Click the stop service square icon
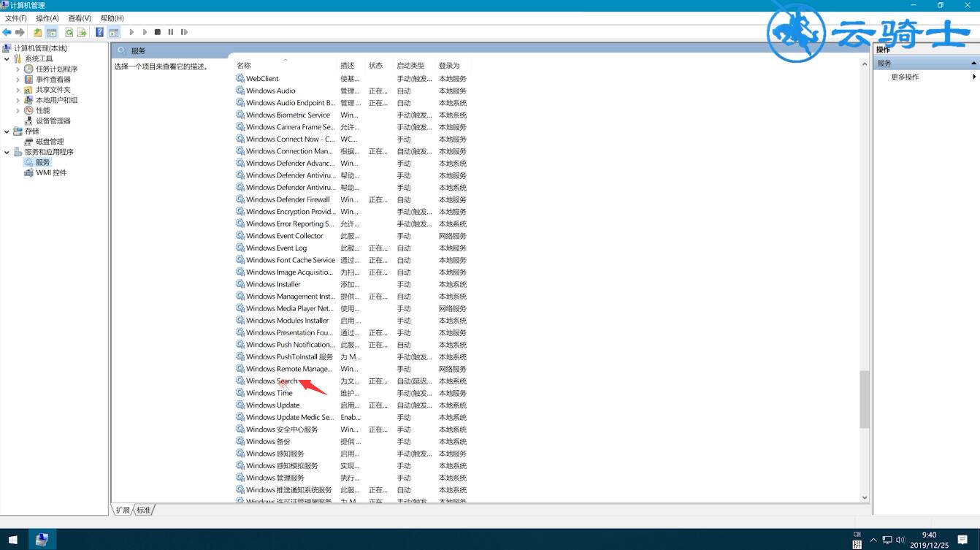This screenshot has height=550, width=980. tap(157, 32)
